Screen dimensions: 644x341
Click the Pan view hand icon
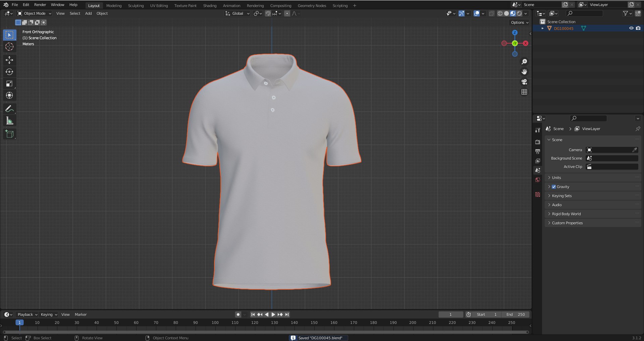point(524,72)
